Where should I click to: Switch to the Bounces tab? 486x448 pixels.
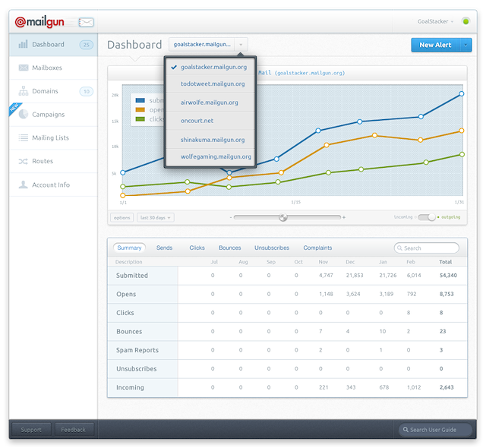(229, 248)
